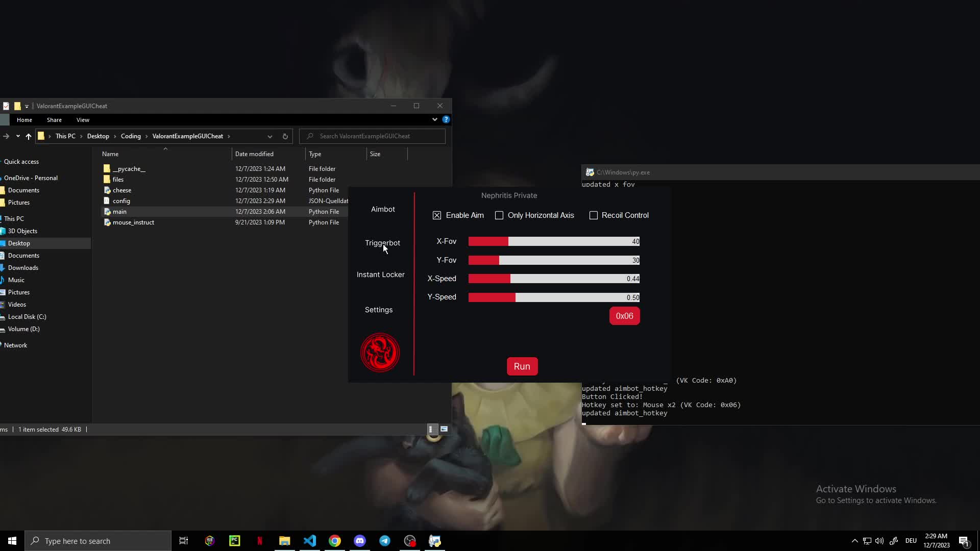Switch to the Share tab in Explorer
The width and height of the screenshot is (980, 551).
tap(54, 119)
